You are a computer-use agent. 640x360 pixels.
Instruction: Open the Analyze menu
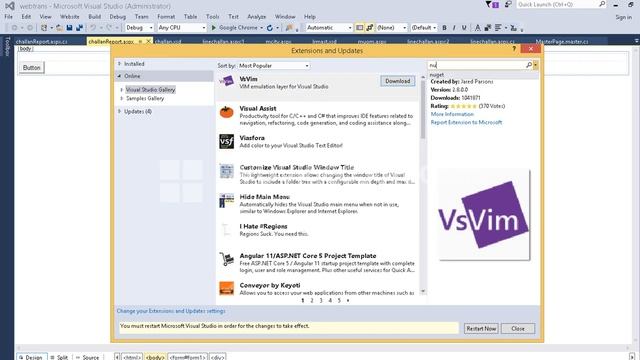pos(257,17)
